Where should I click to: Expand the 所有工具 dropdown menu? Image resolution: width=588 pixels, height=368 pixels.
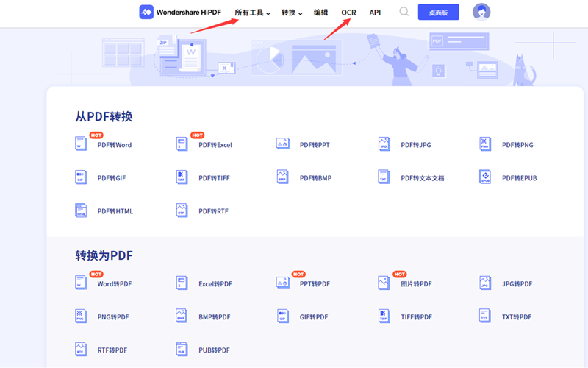(x=252, y=13)
